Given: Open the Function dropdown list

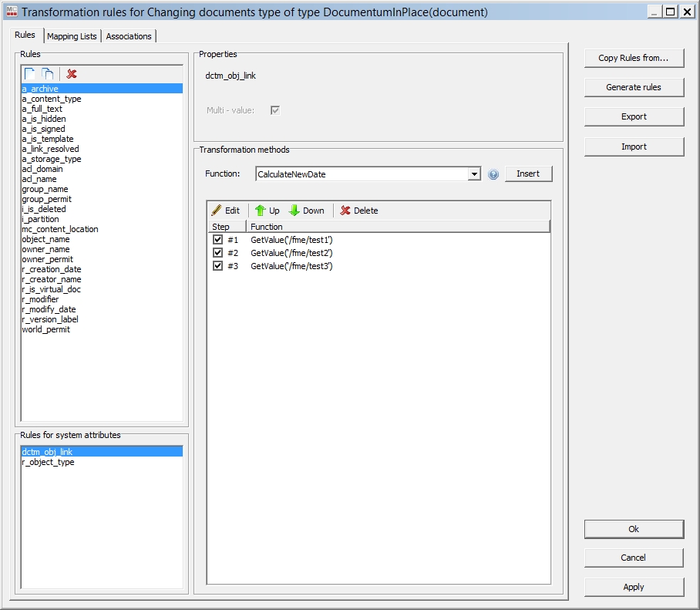Looking at the screenshot, I should click(474, 174).
